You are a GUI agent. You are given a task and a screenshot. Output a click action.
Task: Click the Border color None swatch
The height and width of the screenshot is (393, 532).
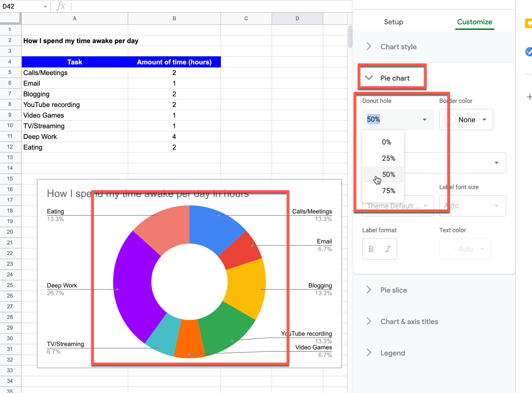click(450, 120)
